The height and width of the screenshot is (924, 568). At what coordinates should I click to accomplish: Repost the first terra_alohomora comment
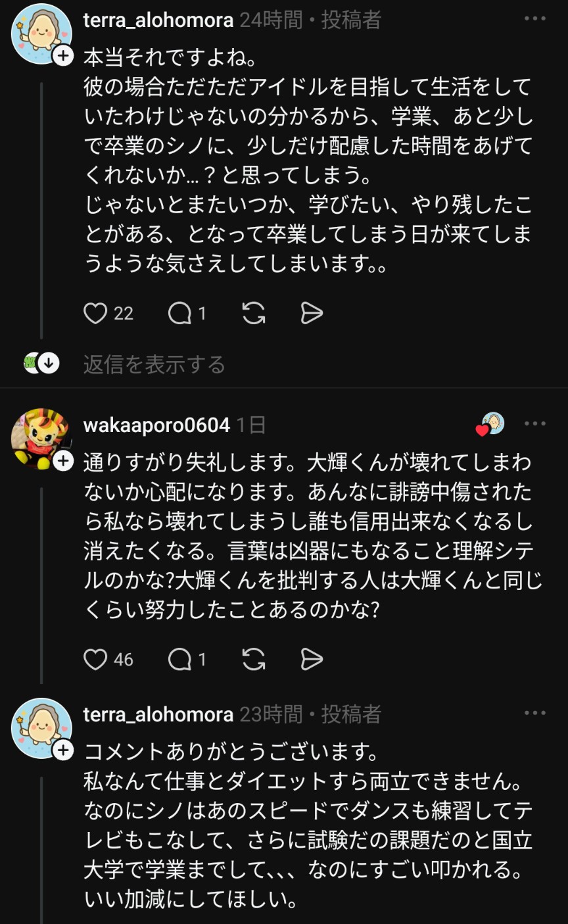click(x=254, y=314)
